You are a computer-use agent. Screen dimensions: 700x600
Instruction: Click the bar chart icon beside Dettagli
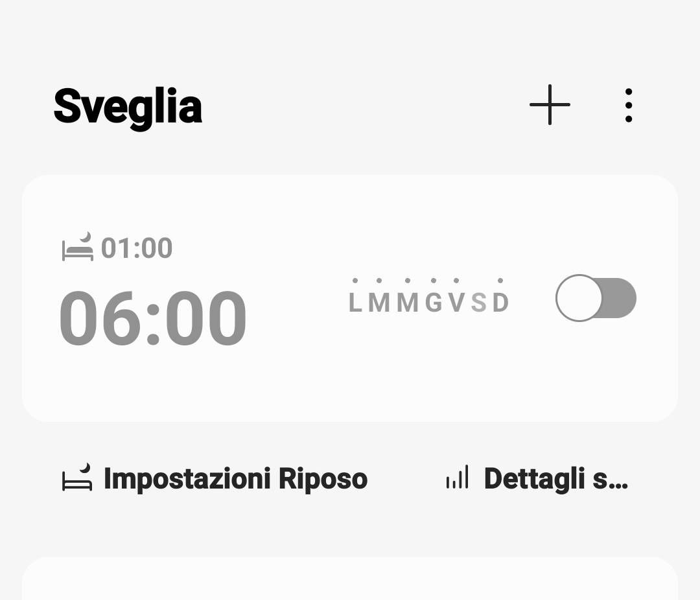click(x=457, y=478)
